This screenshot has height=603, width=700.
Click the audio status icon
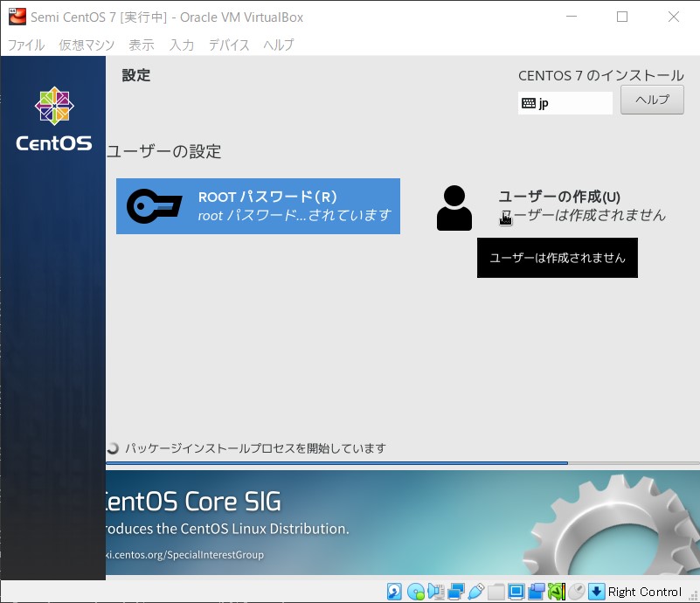(436, 592)
